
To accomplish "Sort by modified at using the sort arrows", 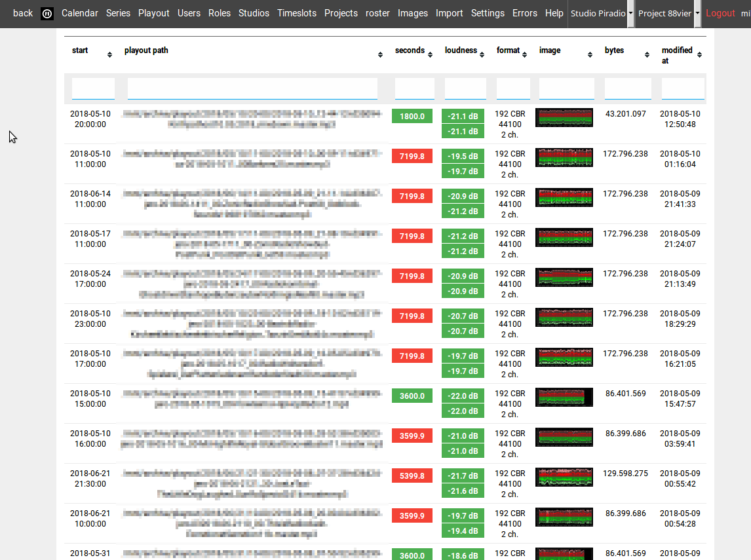I will pos(700,55).
